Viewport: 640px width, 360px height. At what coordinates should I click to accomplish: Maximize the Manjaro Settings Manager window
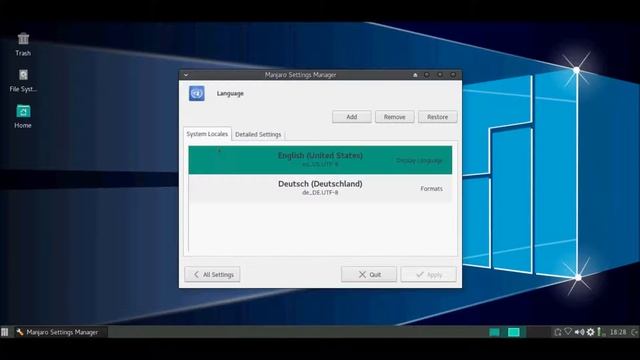point(440,75)
